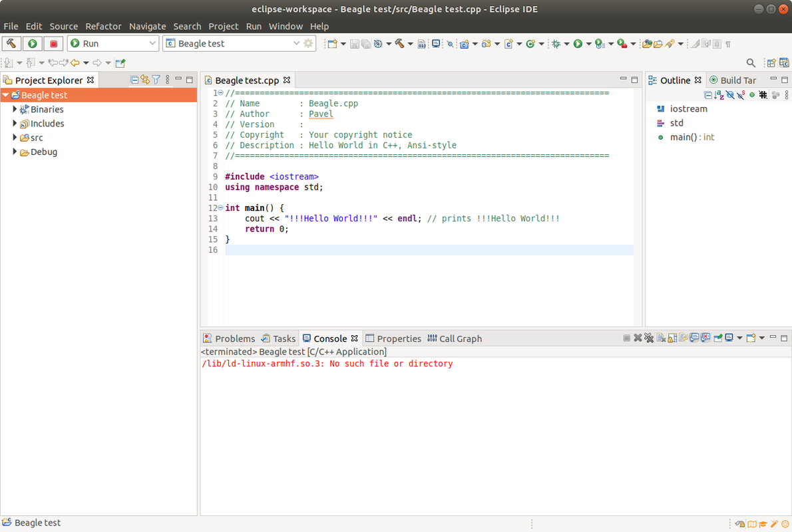This screenshot has height=532, width=792.
Task: Click Sort alphabetically icon in Outline
Action: (x=719, y=95)
